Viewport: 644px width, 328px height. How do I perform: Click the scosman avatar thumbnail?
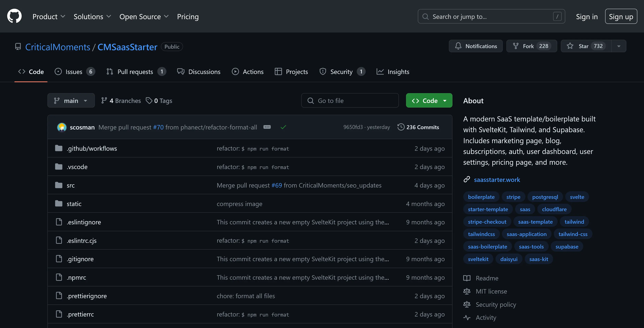[62, 127]
